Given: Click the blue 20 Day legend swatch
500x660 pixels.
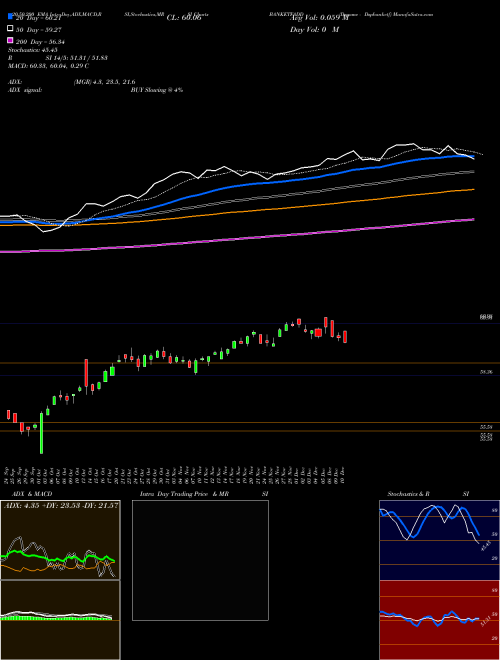Looking at the screenshot, I should [10, 17].
